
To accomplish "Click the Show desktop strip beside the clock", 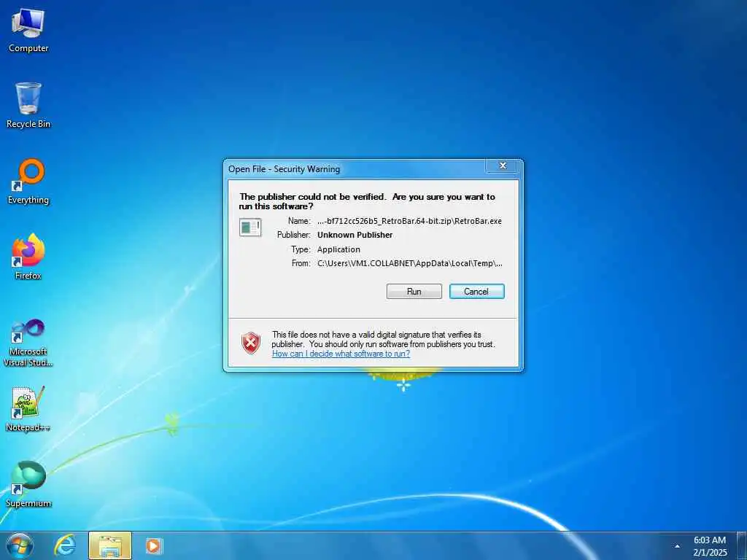I will point(742,545).
